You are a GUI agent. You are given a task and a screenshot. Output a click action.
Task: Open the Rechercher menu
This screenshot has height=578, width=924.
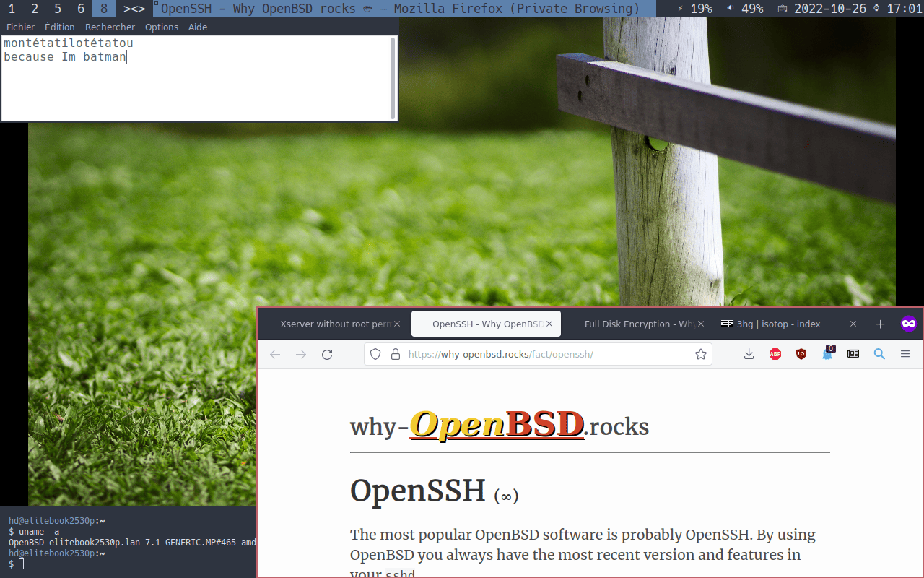tap(110, 27)
